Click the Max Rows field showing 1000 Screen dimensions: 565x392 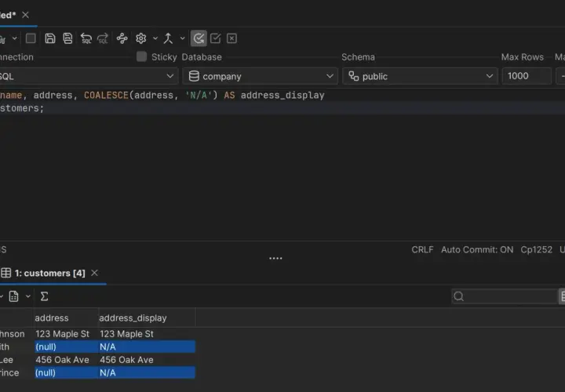tap(527, 76)
